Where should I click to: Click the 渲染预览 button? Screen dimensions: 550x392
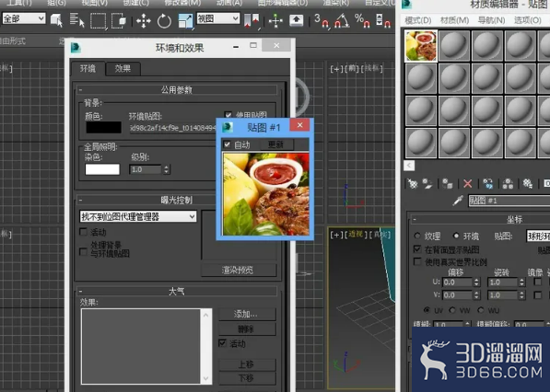tap(238, 271)
